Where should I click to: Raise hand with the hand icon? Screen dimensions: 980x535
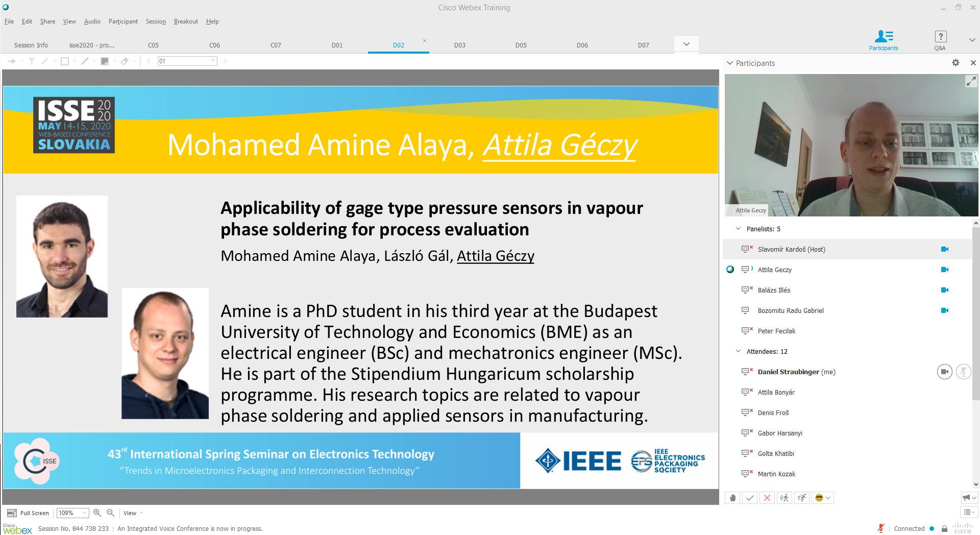click(732, 498)
